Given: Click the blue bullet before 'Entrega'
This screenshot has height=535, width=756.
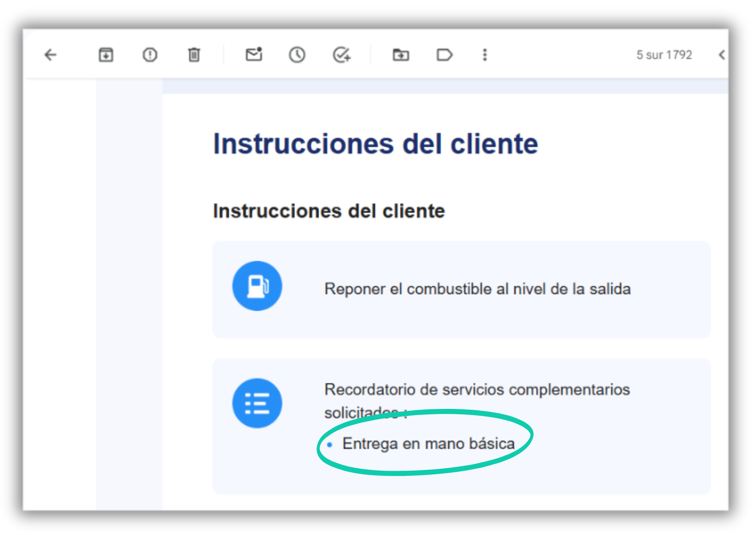Looking at the screenshot, I should (x=330, y=445).
